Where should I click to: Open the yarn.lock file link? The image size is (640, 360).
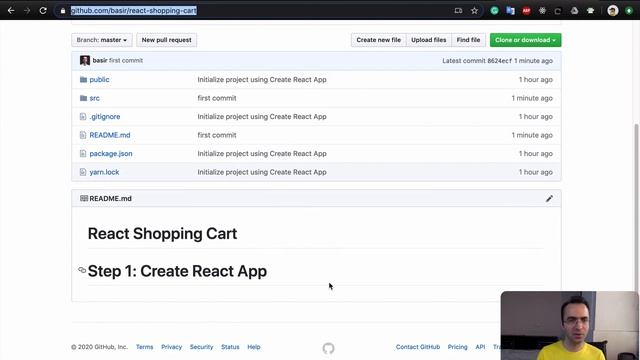coord(104,172)
